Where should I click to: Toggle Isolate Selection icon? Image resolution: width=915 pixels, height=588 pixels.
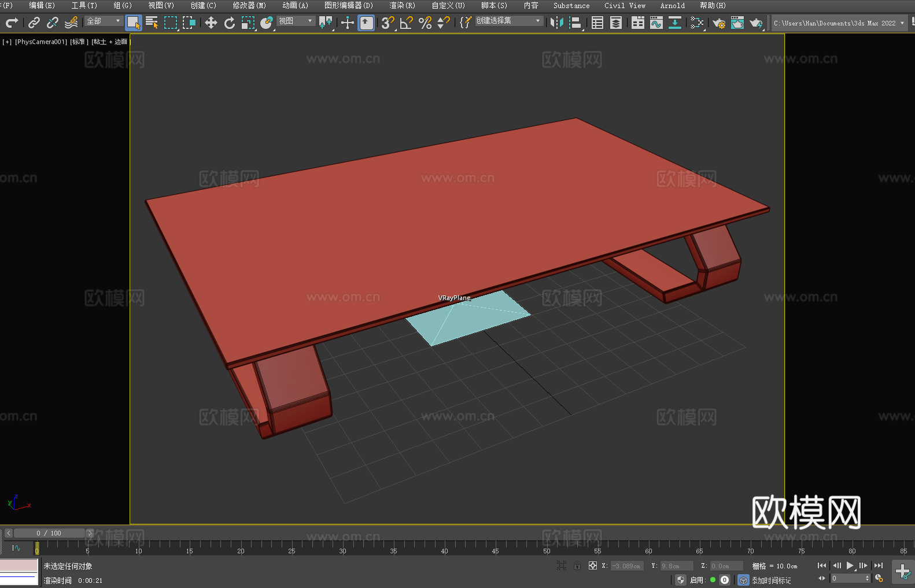[562, 565]
